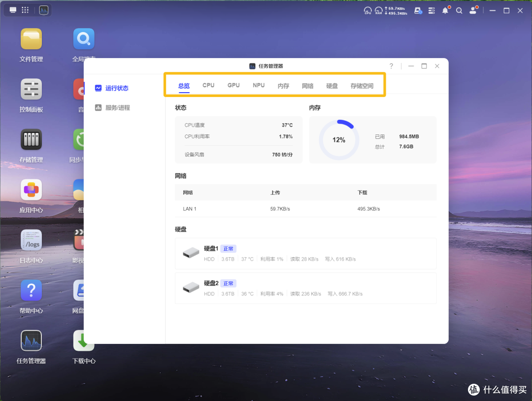Click 读取 236 KB/s on the 硬盘2 row
Image resolution: width=532 pixels, height=401 pixels.
pos(306,294)
